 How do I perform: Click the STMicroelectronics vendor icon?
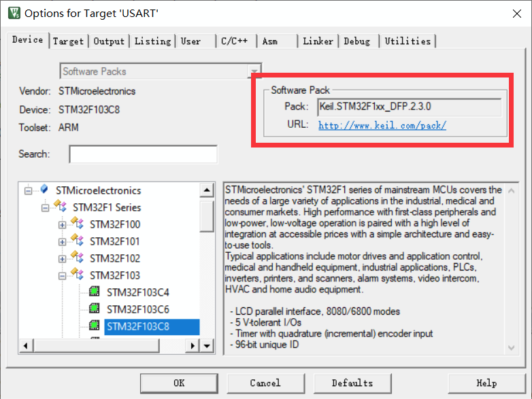point(44,189)
